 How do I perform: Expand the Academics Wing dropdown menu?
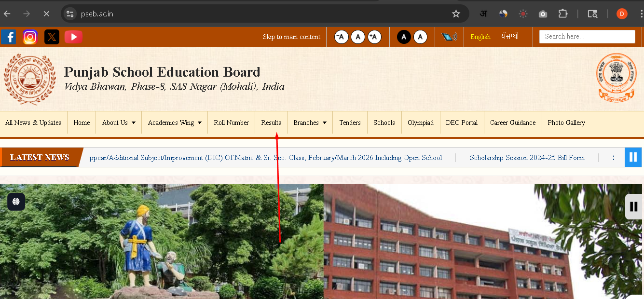pos(175,122)
